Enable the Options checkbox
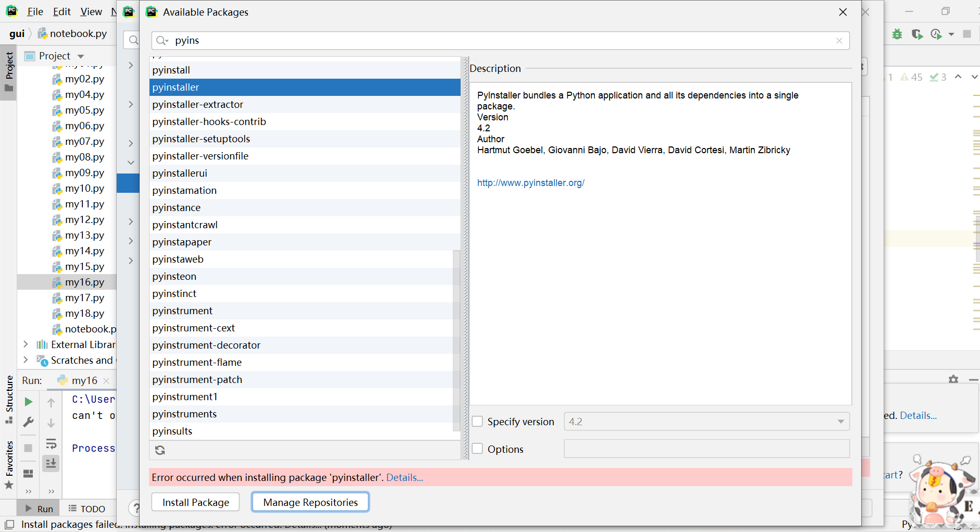Screen dimensions: 980x532 pos(477,449)
